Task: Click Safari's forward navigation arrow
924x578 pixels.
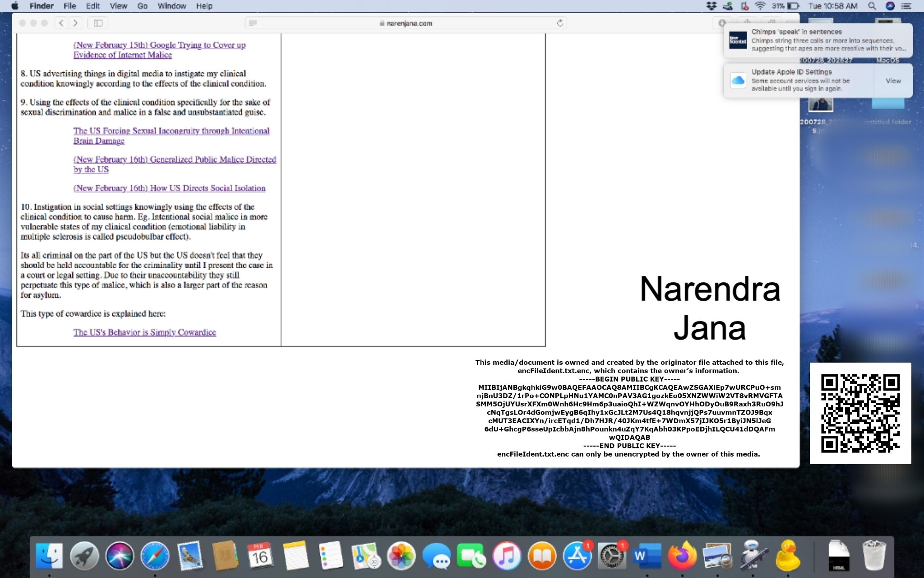Action: [75, 23]
